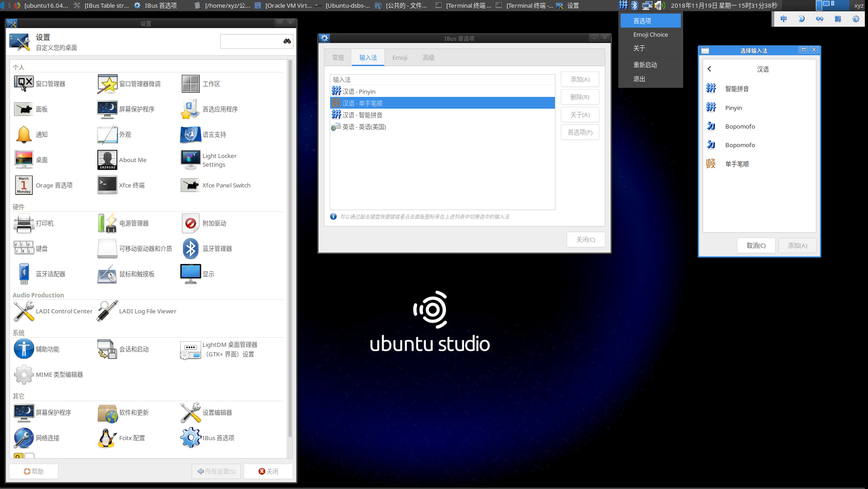Open Xfce 终端 terminal settings
The height and width of the screenshot is (489, 868).
(121, 185)
